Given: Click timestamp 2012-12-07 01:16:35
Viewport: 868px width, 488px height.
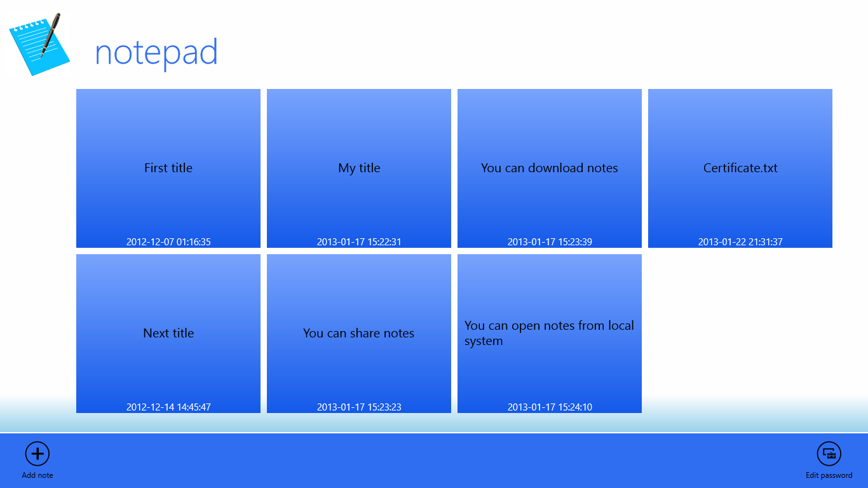Looking at the screenshot, I should pos(168,242).
